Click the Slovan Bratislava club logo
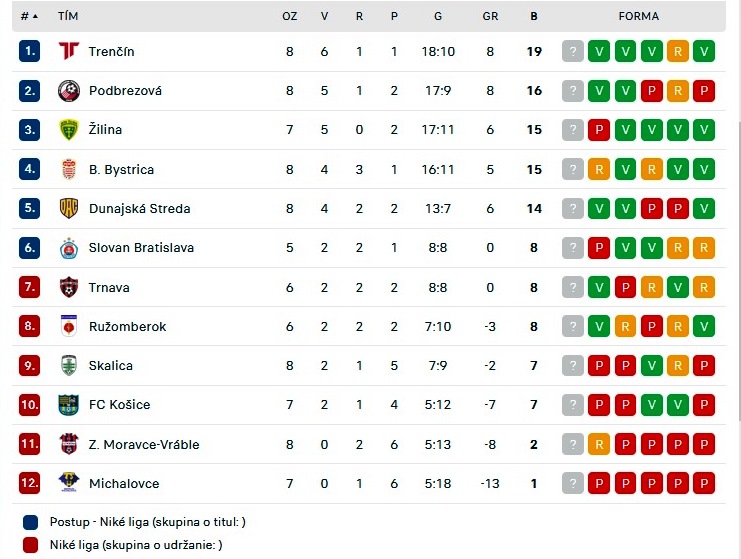741x559 pixels. (68, 248)
